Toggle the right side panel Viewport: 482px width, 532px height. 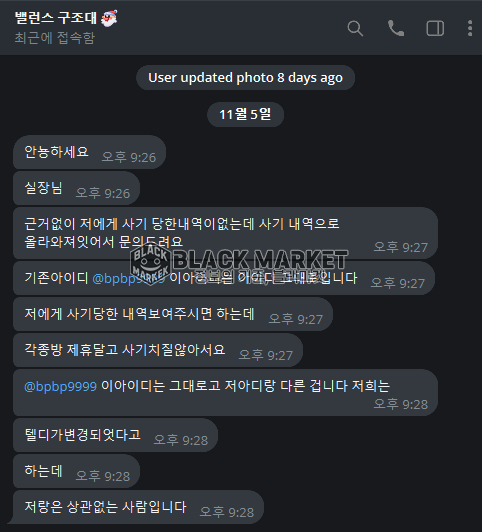pos(435,28)
